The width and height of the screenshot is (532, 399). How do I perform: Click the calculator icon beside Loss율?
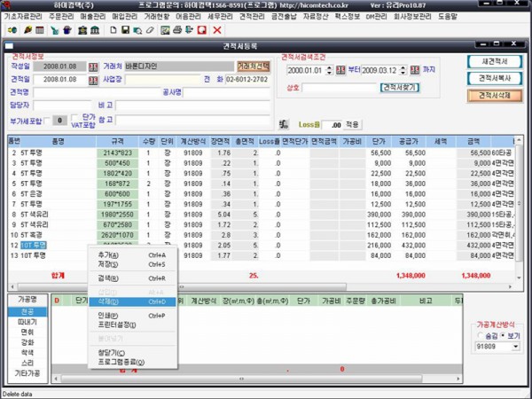click(x=284, y=125)
